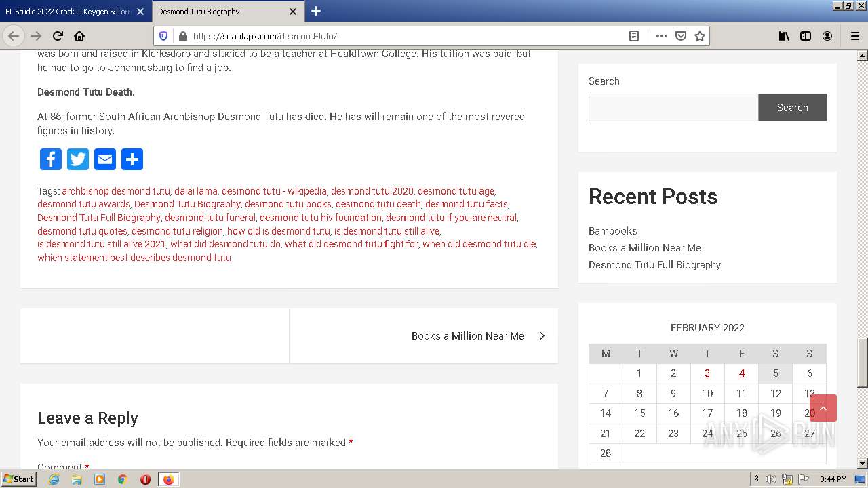The height and width of the screenshot is (488, 868).
Task: Click the taskbar clock 3:44 PM
Action: click(x=833, y=479)
